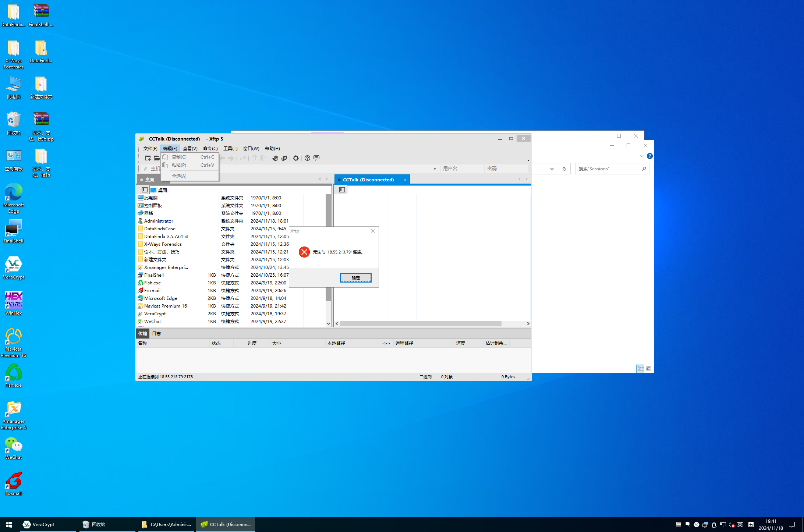This screenshot has height=532, width=804.
Task: Click the 名称 column header in transfer list
Action: pos(173,343)
